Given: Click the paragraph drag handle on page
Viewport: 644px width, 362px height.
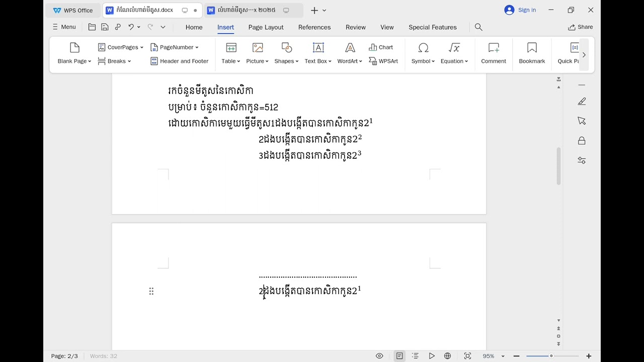Looking at the screenshot, I should tap(151, 291).
